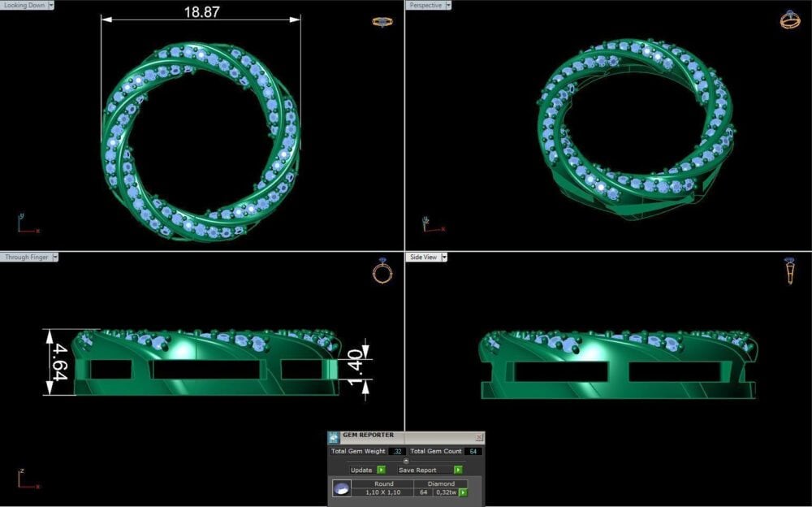This screenshot has width=812, height=507.
Task: Click the ring orientation icon in Looking Down viewport
Action: coord(381,21)
